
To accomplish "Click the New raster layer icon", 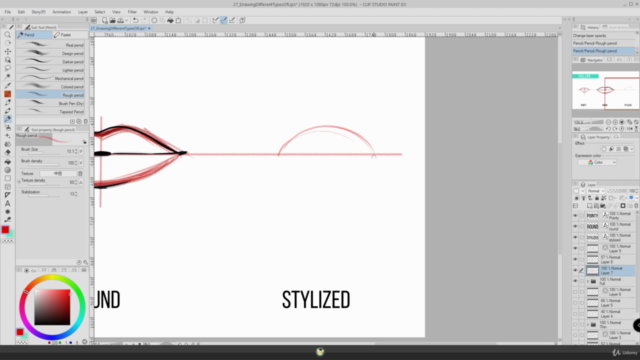I will coord(589,206).
